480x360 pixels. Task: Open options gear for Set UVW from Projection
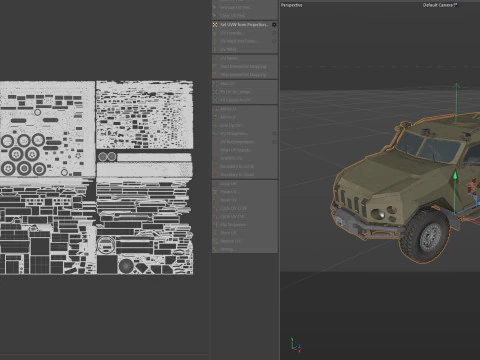274,25
